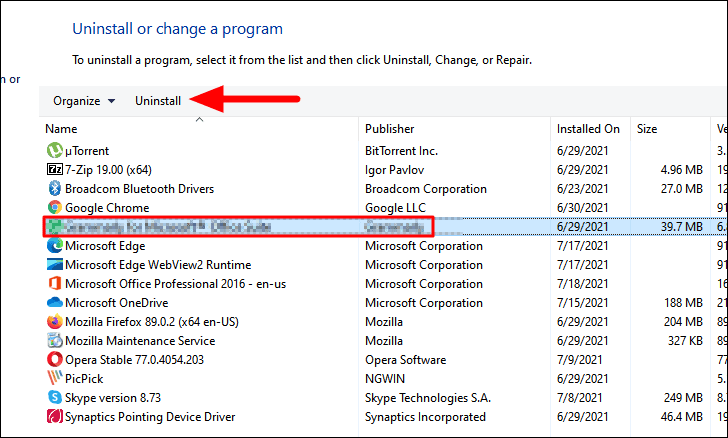This screenshot has width=728, height=438.
Task: Click the Uninstall toolbar button
Action: click(158, 101)
